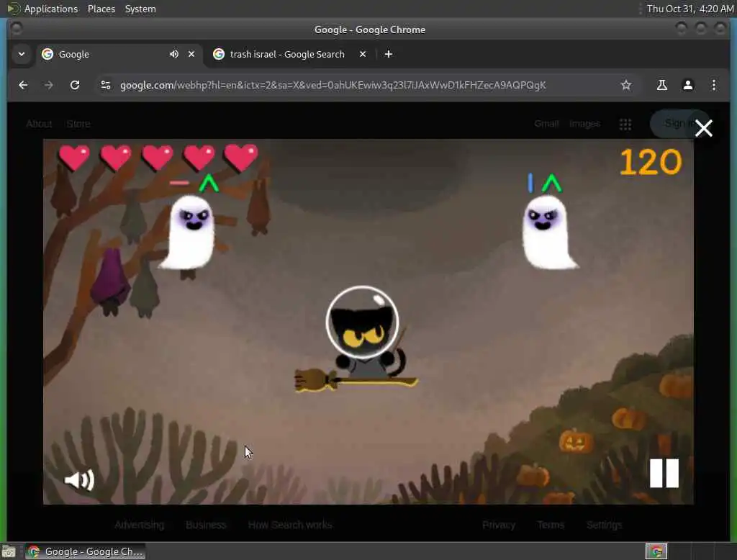Close the game overlay with X
Viewport: 737px width, 560px height.
(704, 128)
